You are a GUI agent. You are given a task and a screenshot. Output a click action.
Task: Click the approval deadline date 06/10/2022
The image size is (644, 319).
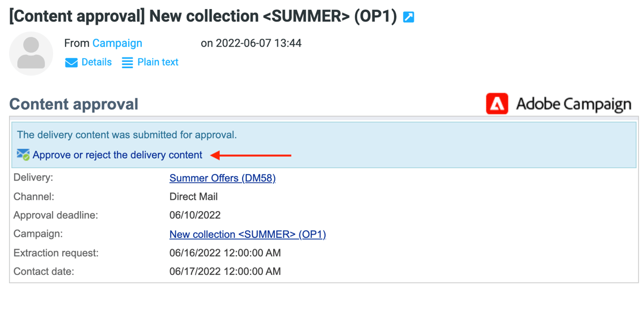[x=195, y=215]
